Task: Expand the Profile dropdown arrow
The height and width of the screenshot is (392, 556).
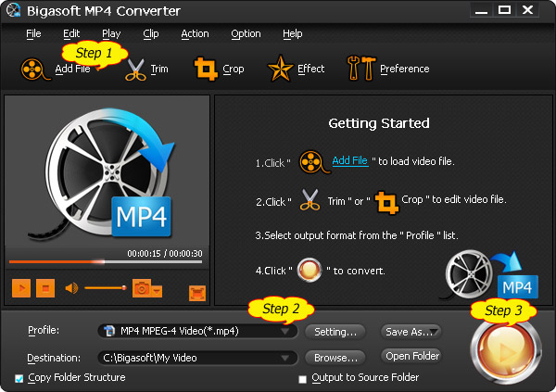Action: tap(284, 331)
